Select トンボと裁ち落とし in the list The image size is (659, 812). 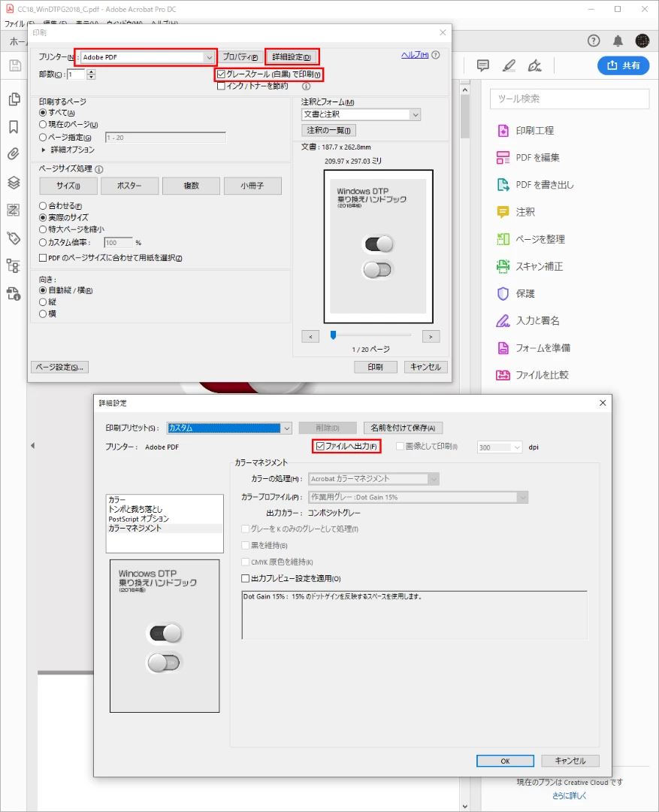point(135,509)
